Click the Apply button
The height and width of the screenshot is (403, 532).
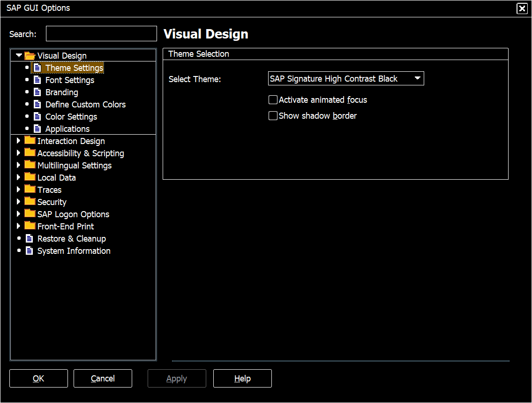pyautogui.click(x=177, y=378)
